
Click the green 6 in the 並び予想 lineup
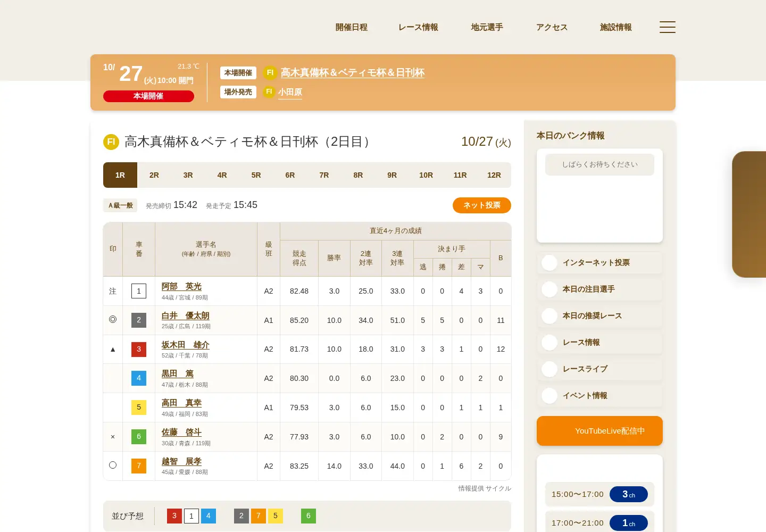coord(309,516)
